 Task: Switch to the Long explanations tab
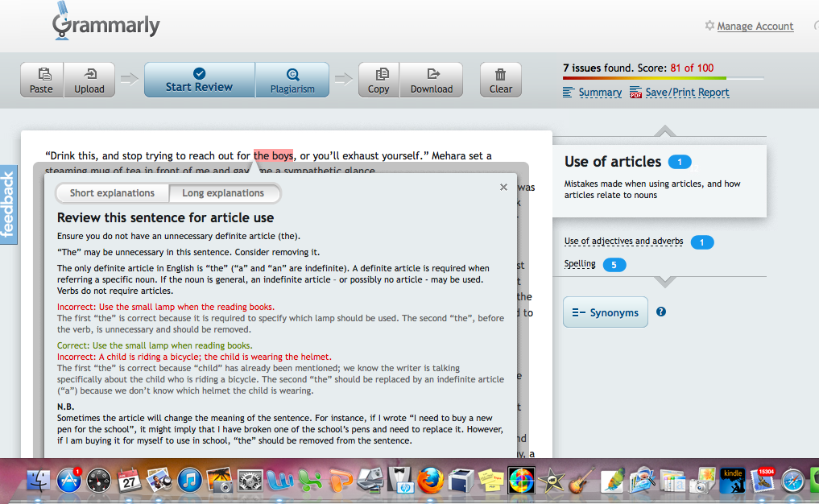224,193
